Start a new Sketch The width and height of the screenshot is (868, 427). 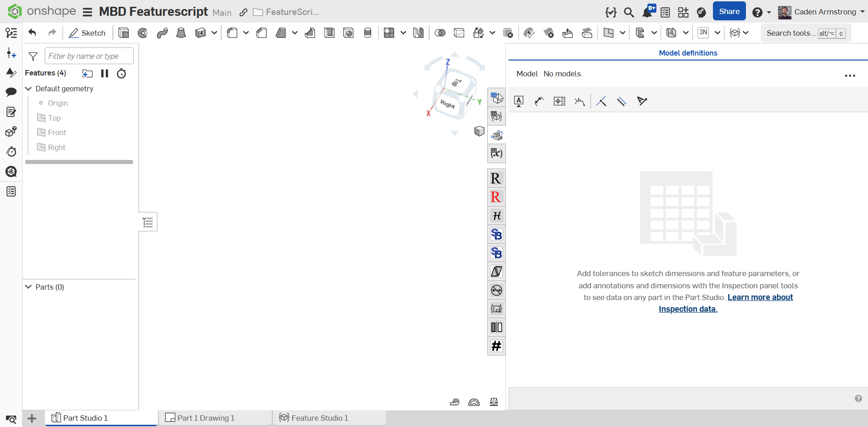tap(87, 33)
